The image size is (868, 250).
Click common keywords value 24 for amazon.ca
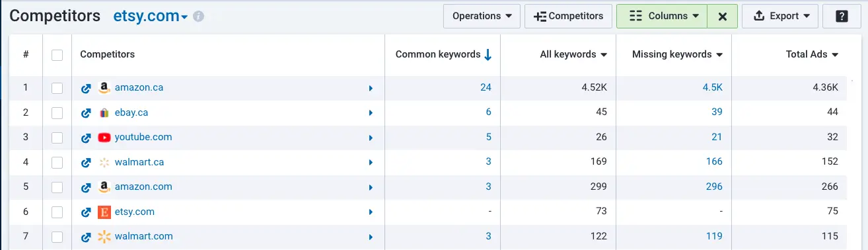(486, 87)
